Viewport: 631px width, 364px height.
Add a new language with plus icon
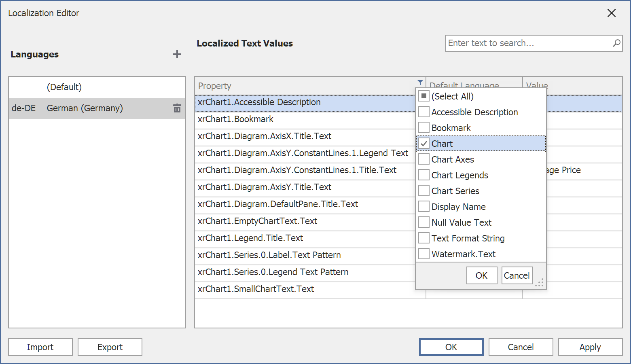[x=177, y=54]
